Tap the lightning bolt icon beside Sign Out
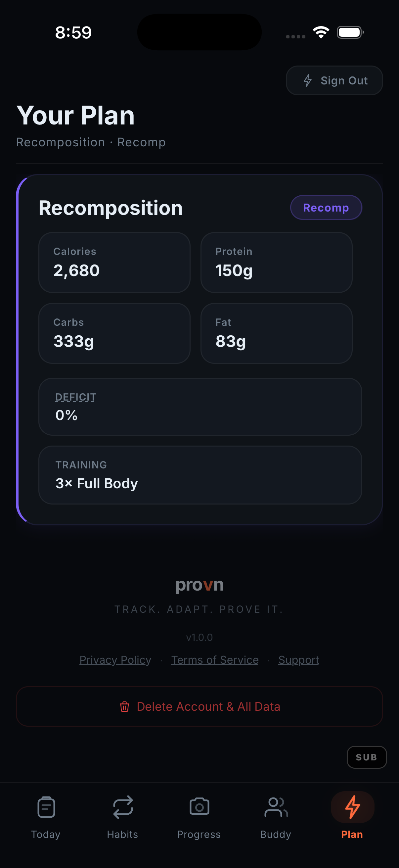399x868 pixels. click(x=307, y=80)
